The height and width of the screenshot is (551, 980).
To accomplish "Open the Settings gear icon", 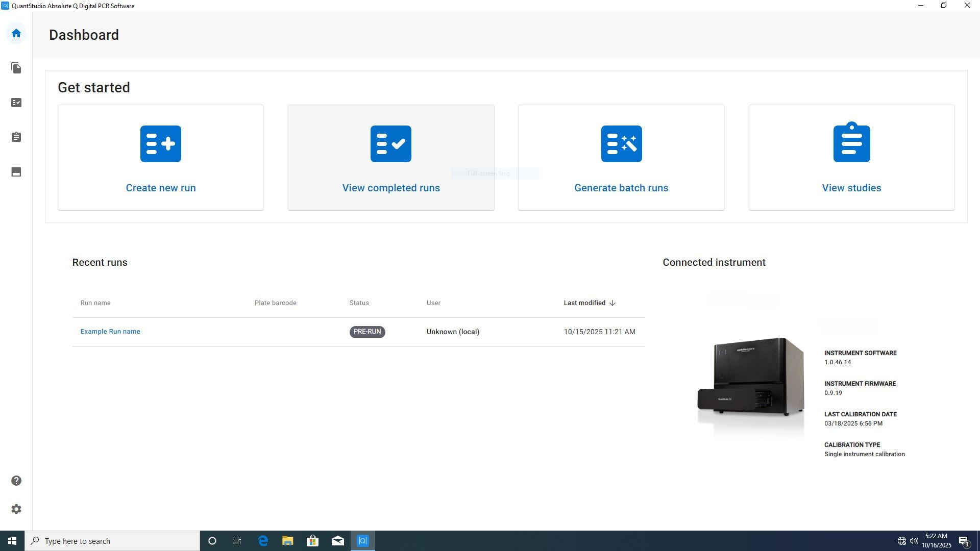I will [x=16, y=509].
